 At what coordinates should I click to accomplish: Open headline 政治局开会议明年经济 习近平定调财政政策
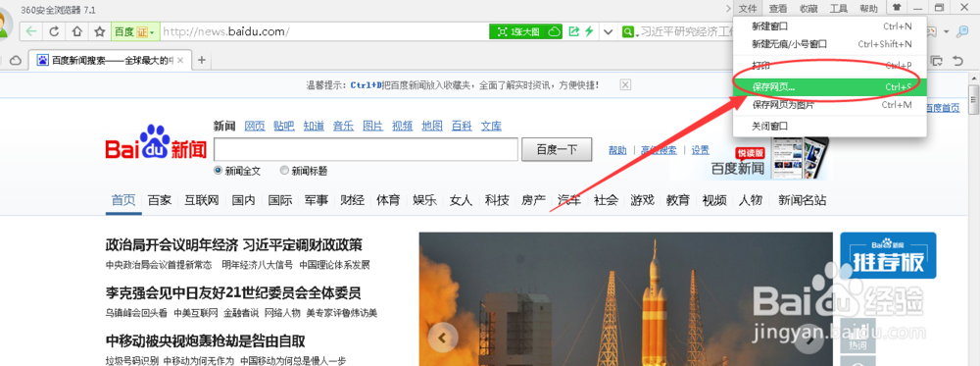234,244
